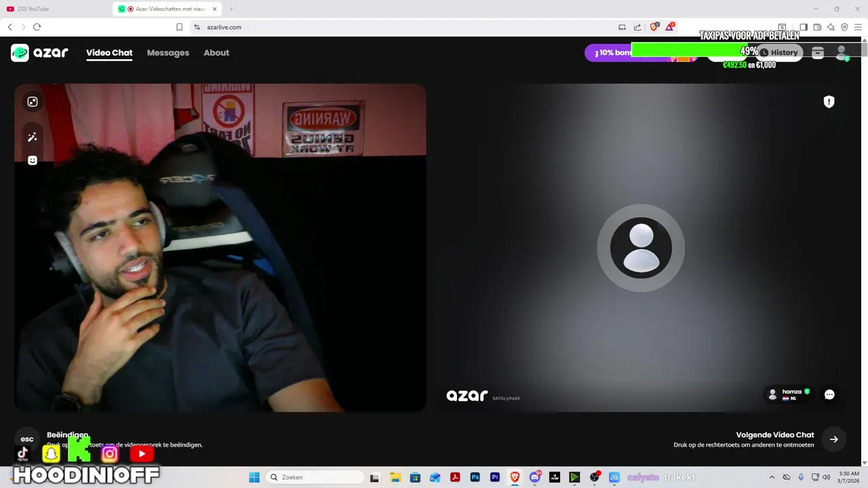Toggle the browser sidebar panel
This screenshot has height=488, width=868.
(x=804, y=27)
